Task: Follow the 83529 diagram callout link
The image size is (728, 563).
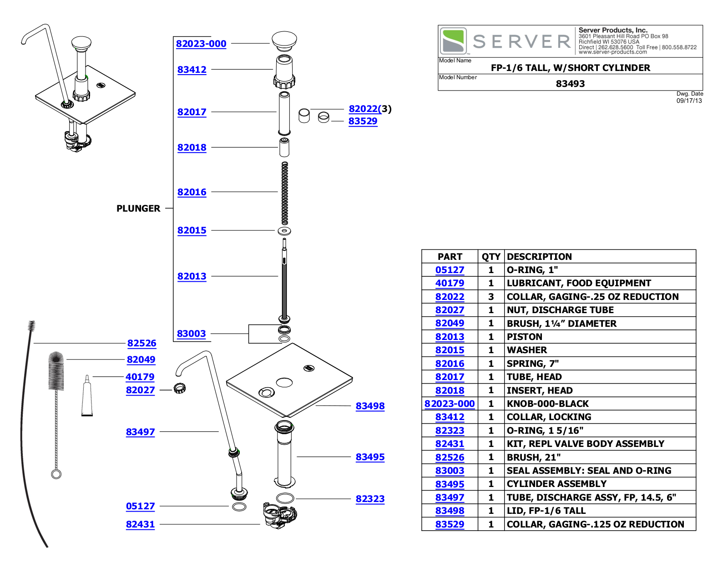Action: 363,121
